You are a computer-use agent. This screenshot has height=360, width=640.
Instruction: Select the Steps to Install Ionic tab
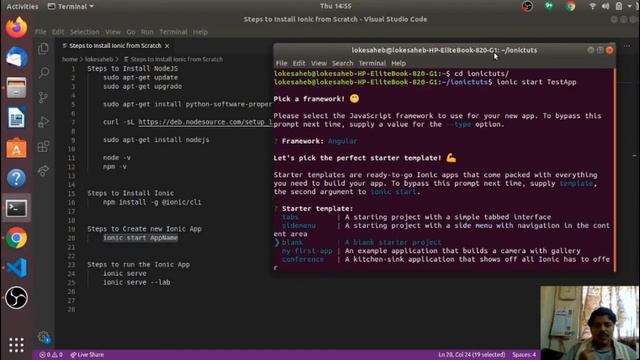tap(115, 46)
